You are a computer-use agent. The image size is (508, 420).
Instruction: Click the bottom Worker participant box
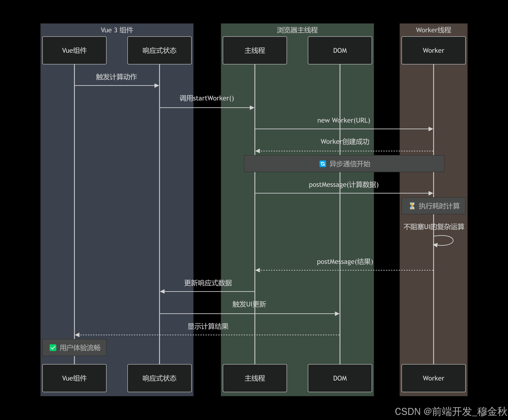pyautogui.click(x=433, y=378)
